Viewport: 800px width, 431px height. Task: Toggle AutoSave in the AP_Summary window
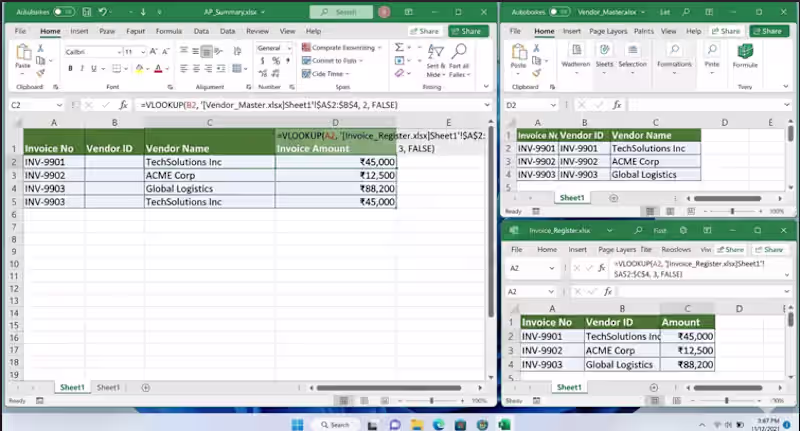pyautogui.click(x=64, y=12)
